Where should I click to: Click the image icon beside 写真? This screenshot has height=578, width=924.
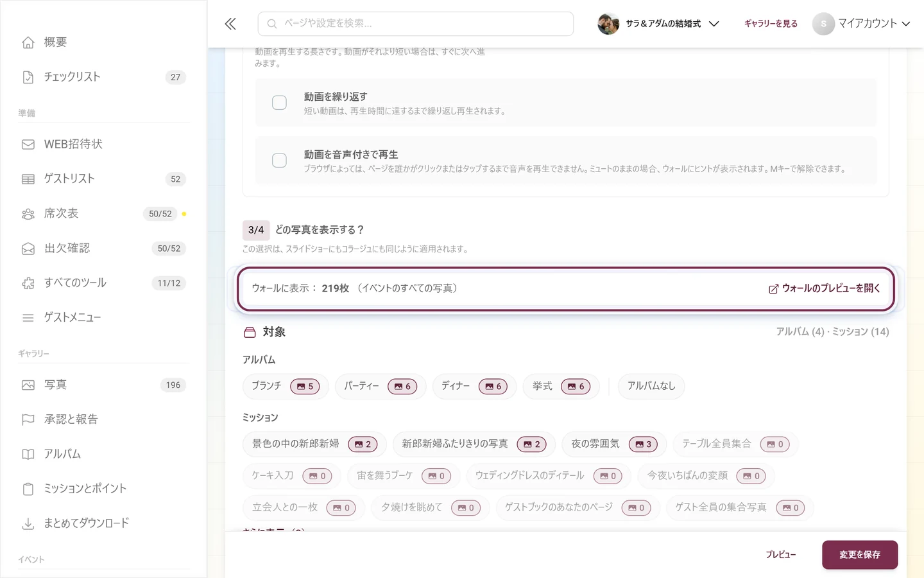[28, 385]
